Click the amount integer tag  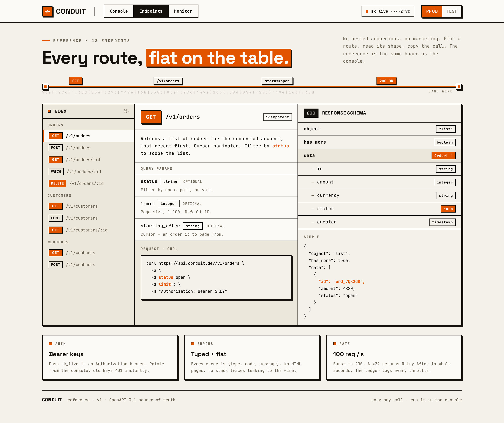[445, 182]
